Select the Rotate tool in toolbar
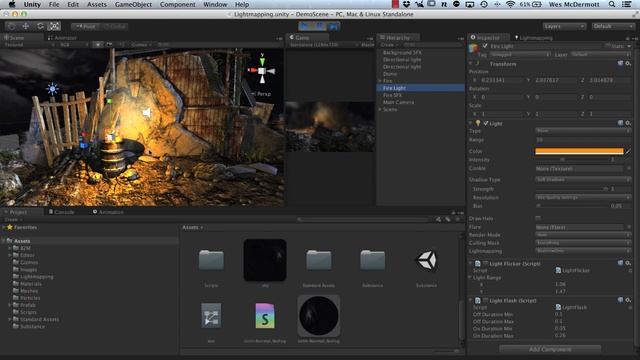640x360 pixels. pos(40,26)
